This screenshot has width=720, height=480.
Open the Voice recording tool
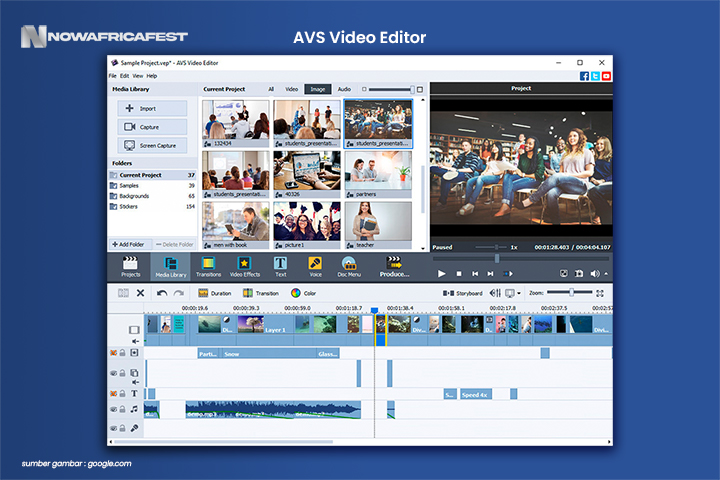[x=315, y=267]
